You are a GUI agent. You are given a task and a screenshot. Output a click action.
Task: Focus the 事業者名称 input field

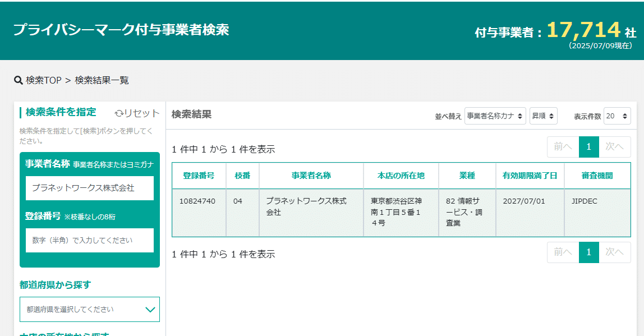tap(90, 188)
